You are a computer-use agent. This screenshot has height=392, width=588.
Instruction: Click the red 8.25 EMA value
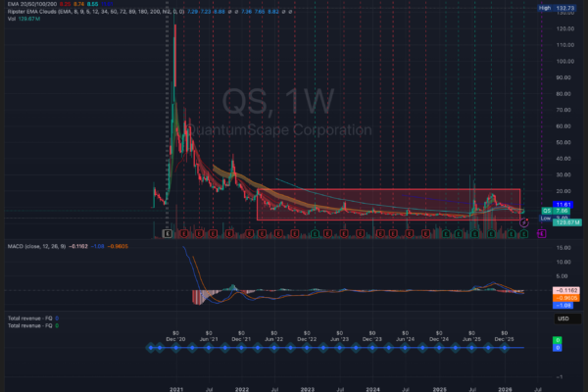click(65, 4)
